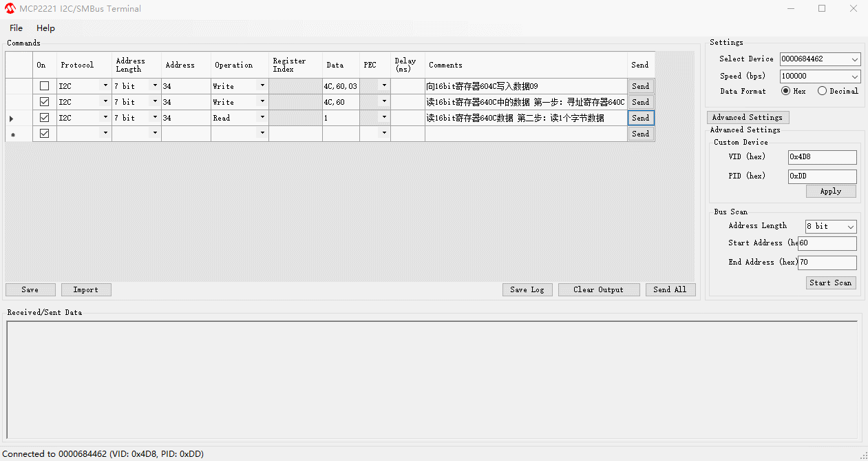Send the 4C,60 write command
The height and width of the screenshot is (461, 868).
641,102
